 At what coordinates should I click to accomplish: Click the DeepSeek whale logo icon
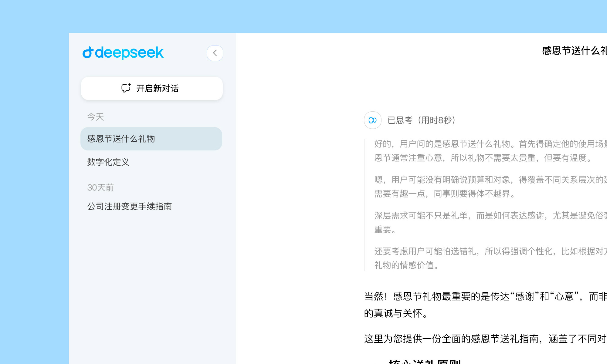pos(88,53)
